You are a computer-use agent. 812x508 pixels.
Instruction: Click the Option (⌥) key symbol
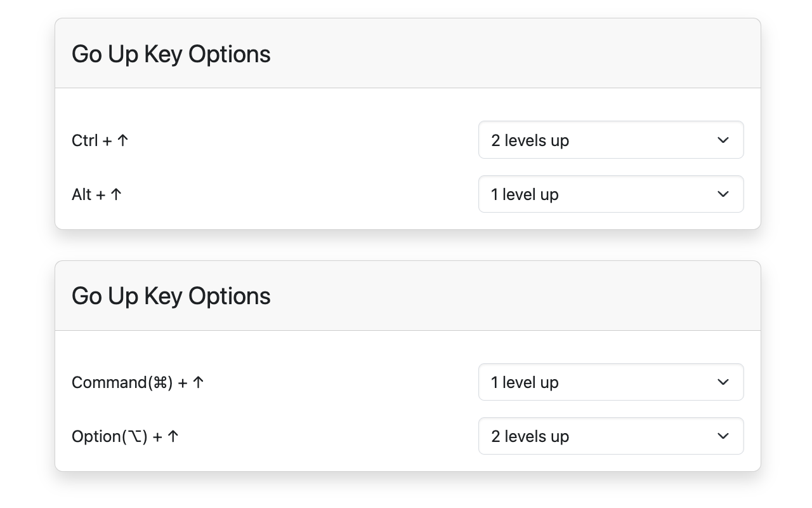(134, 436)
